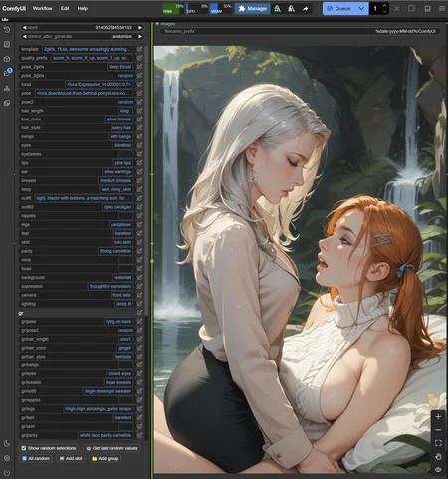The image size is (448, 479).
Task: Click the generated image preview
Action: tap(301, 260)
